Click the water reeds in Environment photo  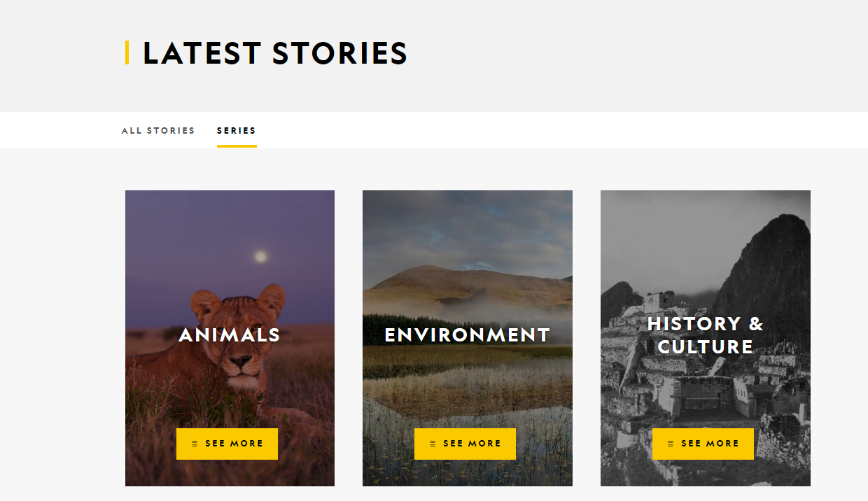[x=468, y=448]
